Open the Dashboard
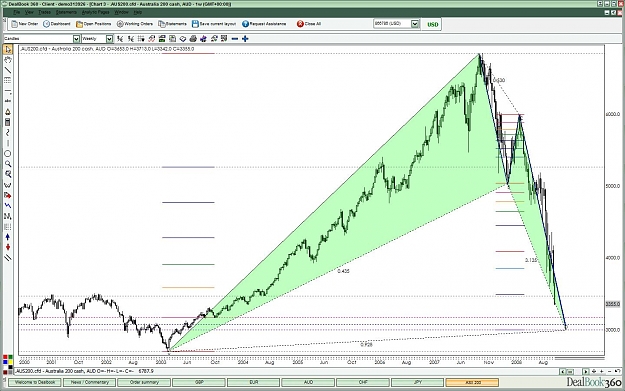625x391 pixels. (x=57, y=24)
